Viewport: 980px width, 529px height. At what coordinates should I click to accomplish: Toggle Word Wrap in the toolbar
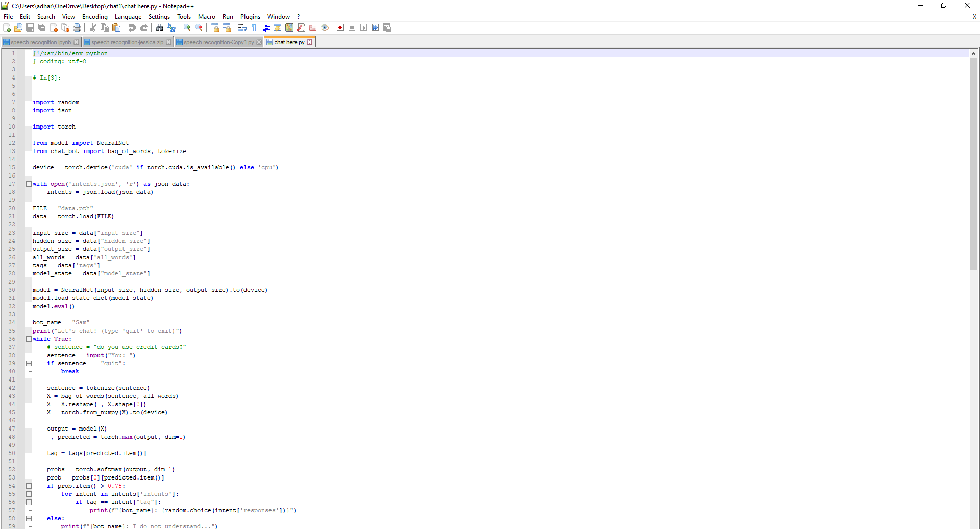[x=242, y=28]
